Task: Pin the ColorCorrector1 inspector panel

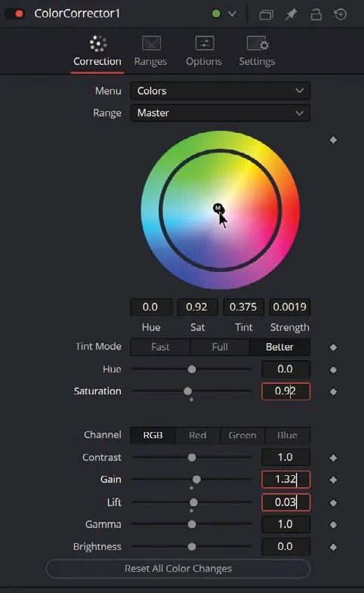Action: coord(291,14)
